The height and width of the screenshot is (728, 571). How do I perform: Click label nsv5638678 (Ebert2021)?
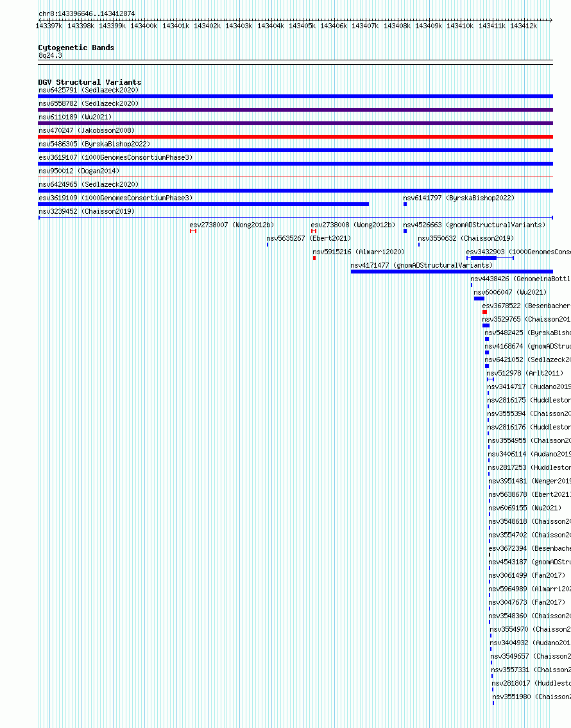pos(530,494)
